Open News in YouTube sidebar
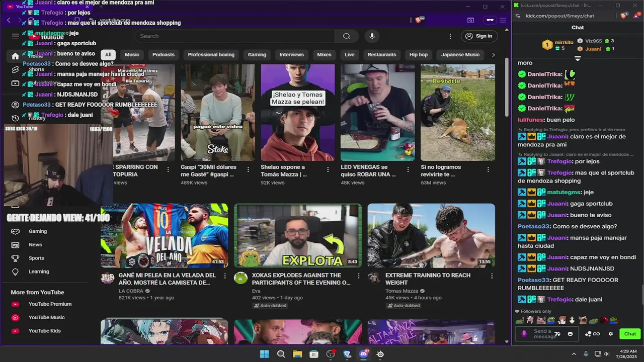This screenshot has width=644, height=362. click(x=35, y=245)
